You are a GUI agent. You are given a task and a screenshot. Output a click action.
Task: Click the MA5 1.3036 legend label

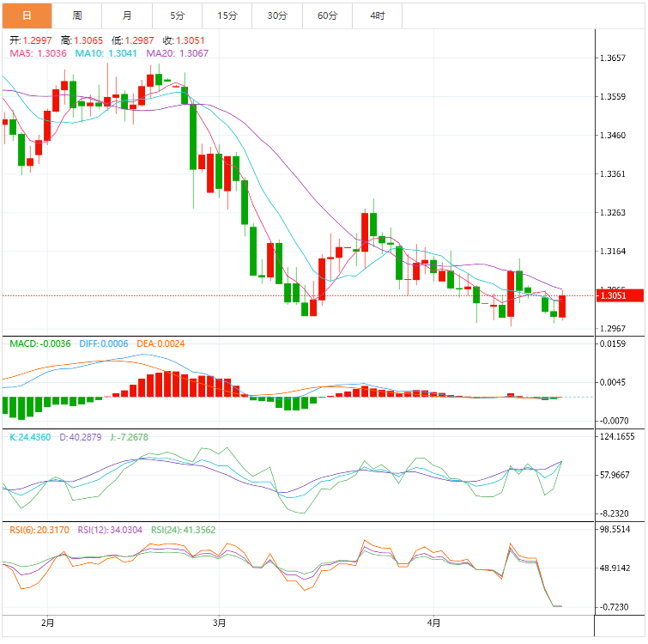click(x=38, y=53)
